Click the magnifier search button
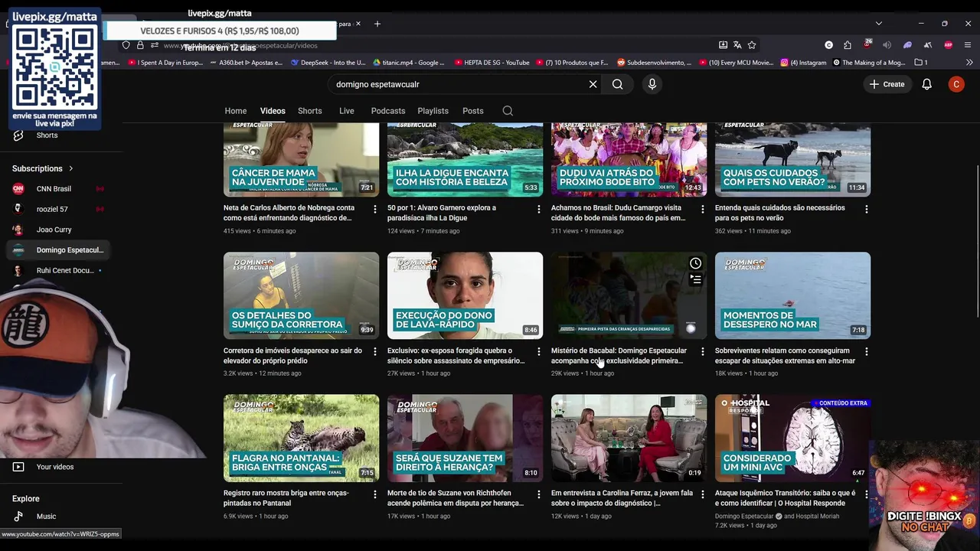980x551 pixels. point(617,84)
